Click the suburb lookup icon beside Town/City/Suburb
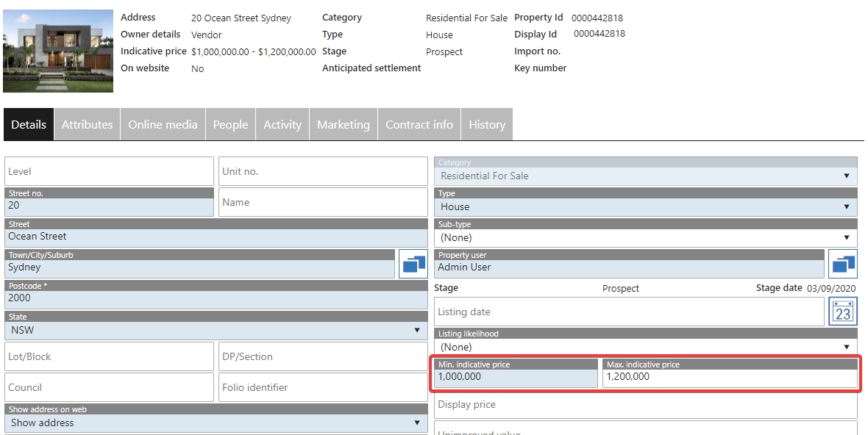 tap(413, 264)
